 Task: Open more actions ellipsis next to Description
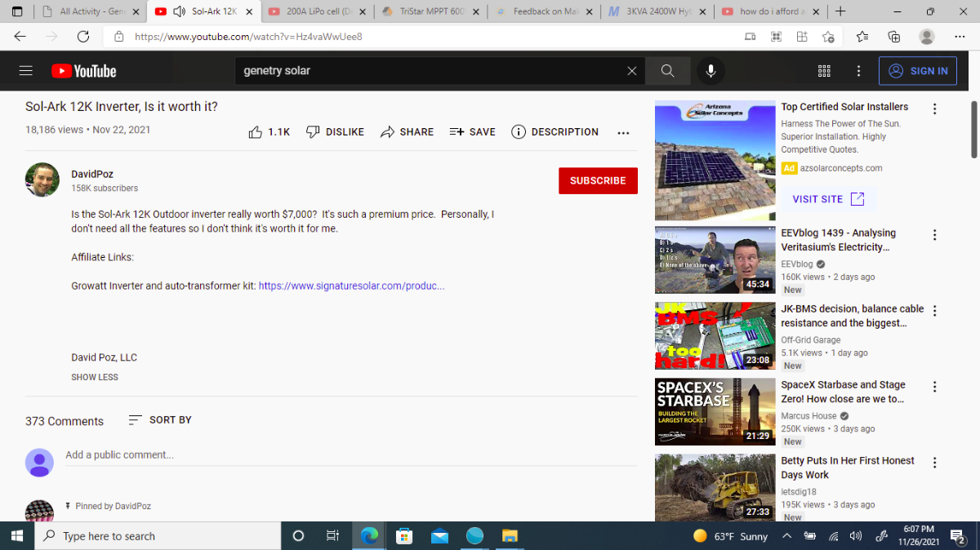click(x=623, y=132)
